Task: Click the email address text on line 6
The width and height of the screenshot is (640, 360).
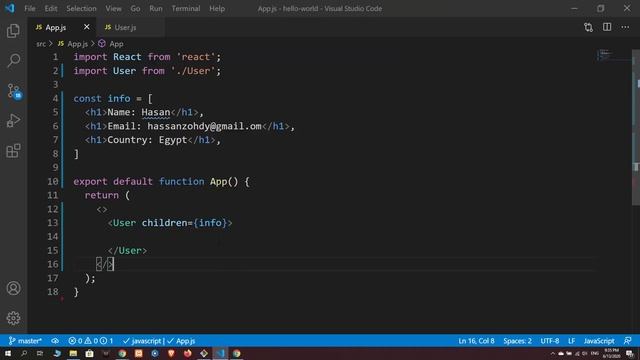Action: (204, 126)
